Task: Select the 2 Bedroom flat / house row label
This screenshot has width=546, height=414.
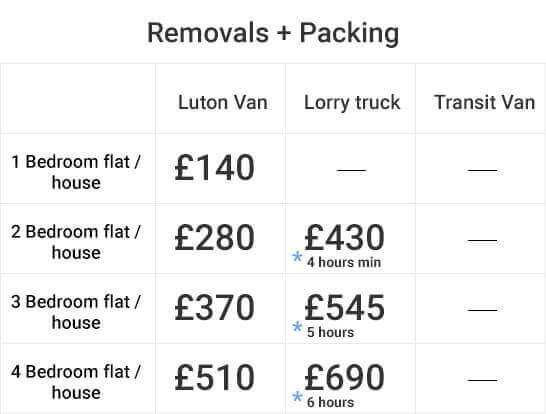Action: click(76, 242)
